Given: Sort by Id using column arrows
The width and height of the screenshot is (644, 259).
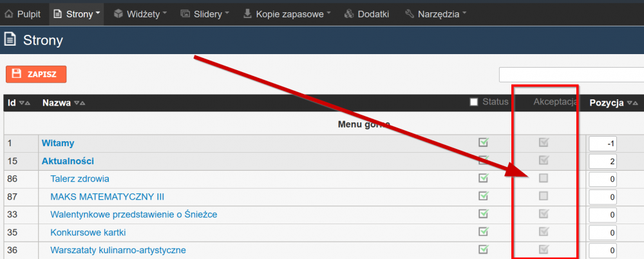Looking at the screenshot, I should (24, 103).
